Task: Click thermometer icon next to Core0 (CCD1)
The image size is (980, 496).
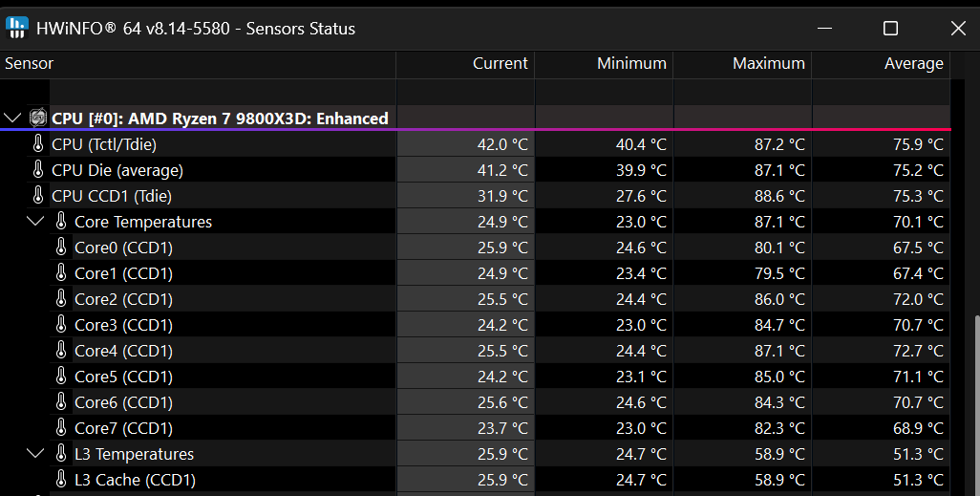Action: point(61,248)
